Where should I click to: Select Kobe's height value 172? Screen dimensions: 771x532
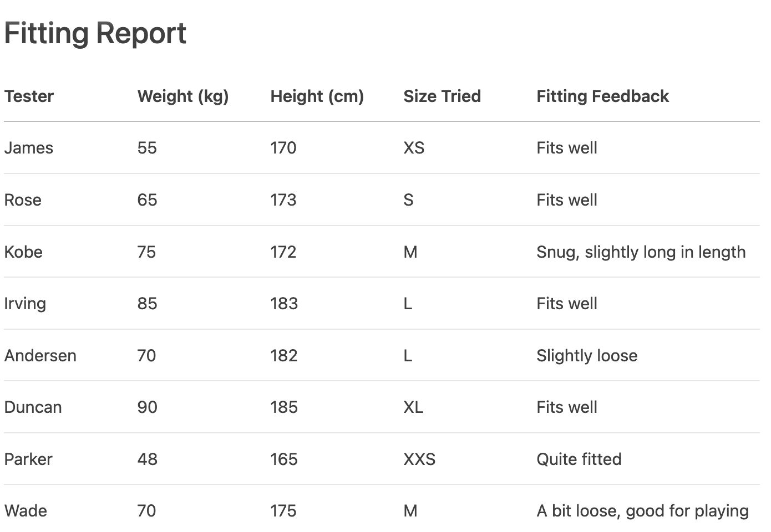tap(283, 252)
